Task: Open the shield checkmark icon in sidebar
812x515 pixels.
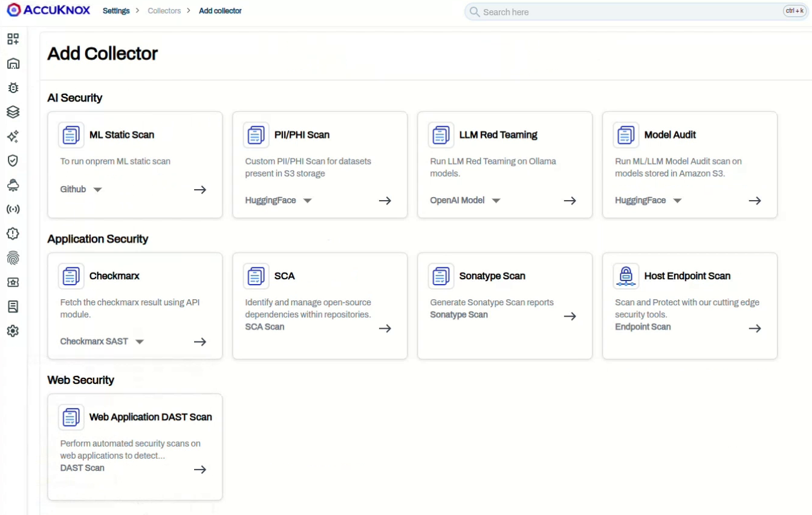Action: pos(13,161)
